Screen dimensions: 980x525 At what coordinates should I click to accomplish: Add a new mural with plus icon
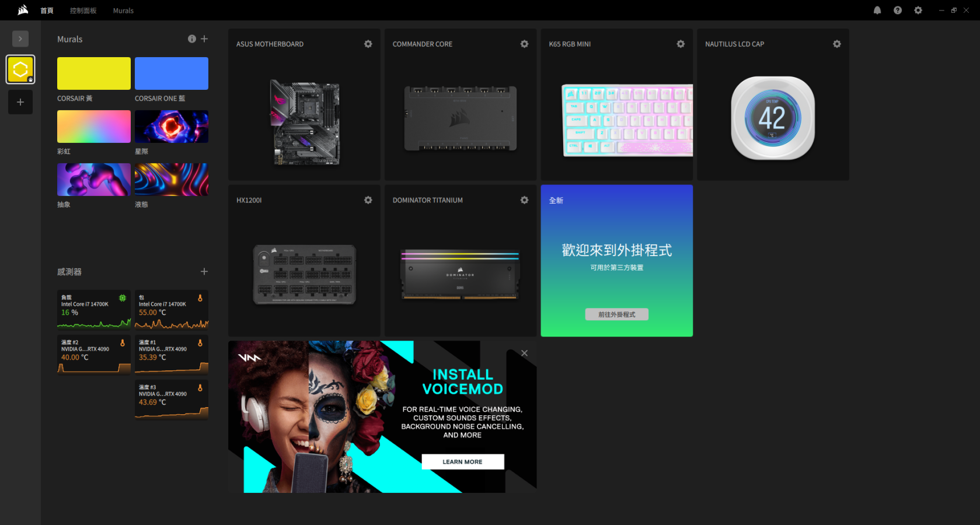click(204, 38)
